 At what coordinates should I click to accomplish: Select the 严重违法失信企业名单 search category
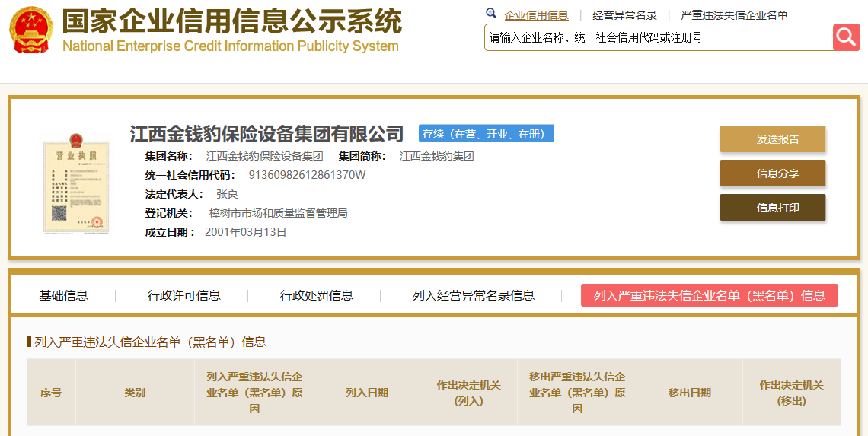click(734, 15)
